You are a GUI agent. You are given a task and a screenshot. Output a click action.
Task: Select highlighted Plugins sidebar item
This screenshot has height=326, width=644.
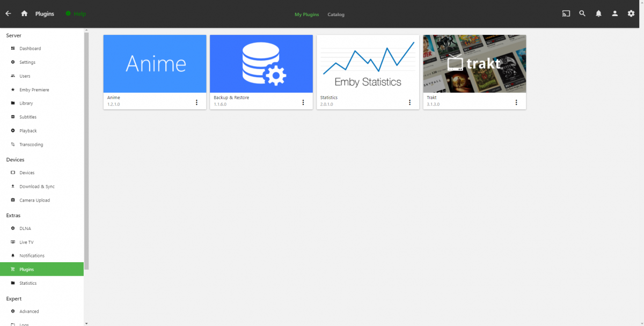pyautogui.click(x=42, y=269)
